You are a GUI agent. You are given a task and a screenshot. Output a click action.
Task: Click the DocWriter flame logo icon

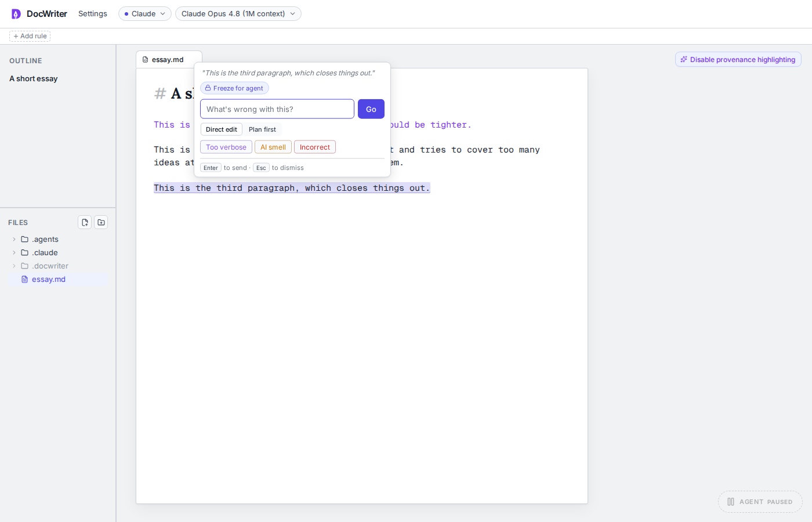pyautogui.click(x=16, y=14)
